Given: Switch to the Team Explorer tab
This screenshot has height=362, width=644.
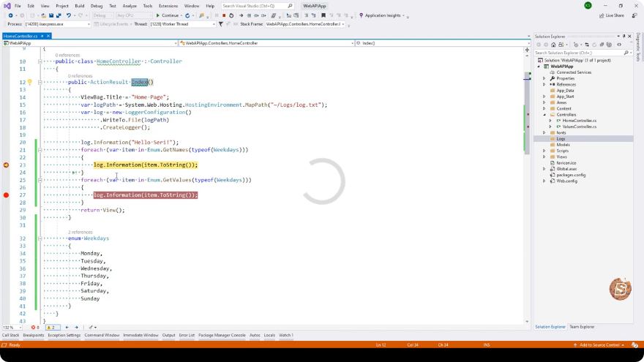Looking at the screenshot, I should pos(582,327).
